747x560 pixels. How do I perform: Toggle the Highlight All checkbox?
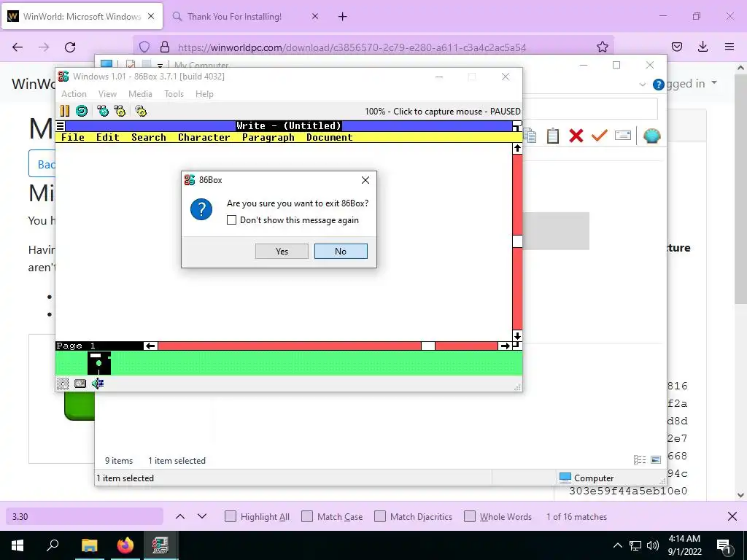(231, 517)
